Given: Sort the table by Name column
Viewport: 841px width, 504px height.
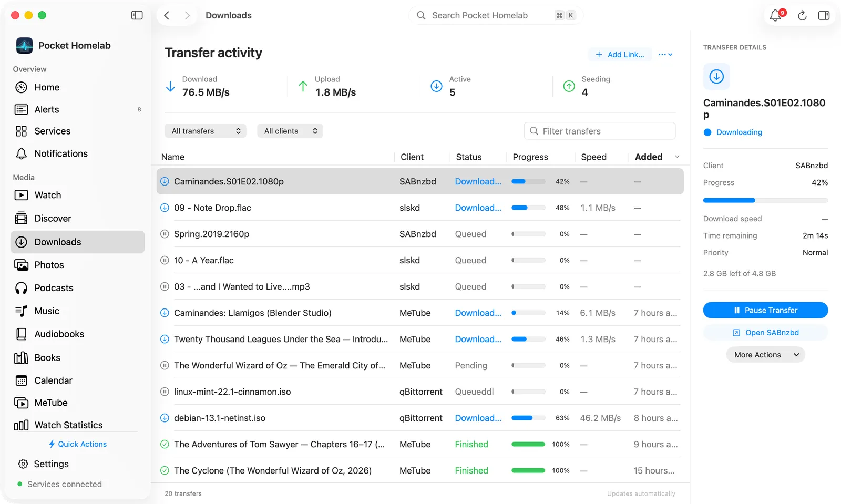Looking at the screenshot, I should click(173, 157).
